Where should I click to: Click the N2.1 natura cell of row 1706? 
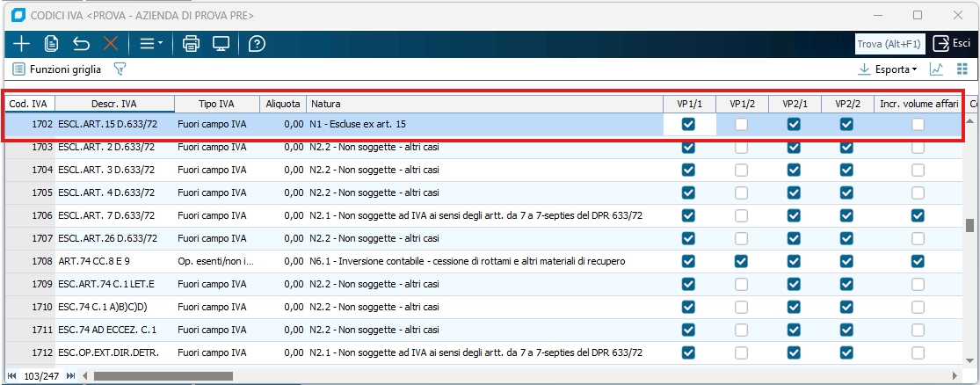point(485,215)
